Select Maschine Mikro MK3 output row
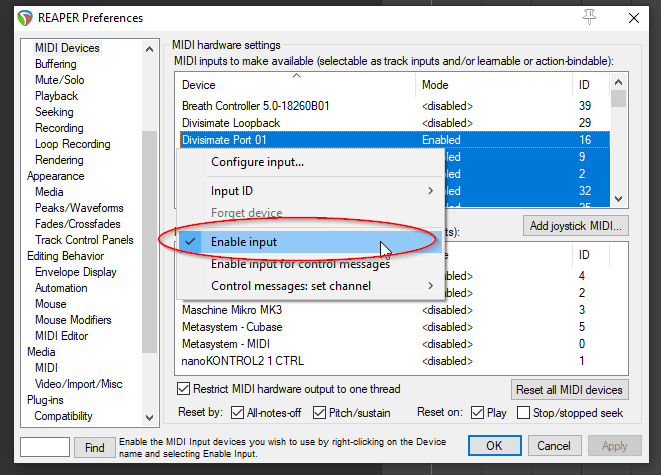The image size is (661, 475). click(394, 310)
